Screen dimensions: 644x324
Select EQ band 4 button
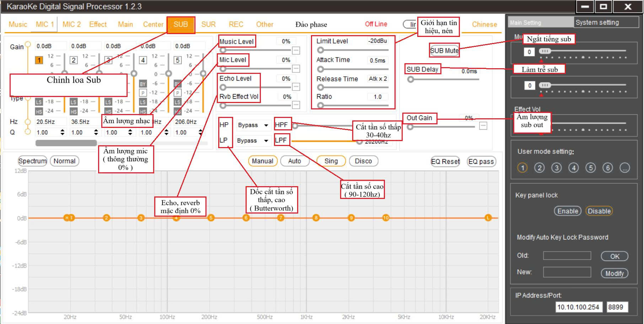point(143,60)
